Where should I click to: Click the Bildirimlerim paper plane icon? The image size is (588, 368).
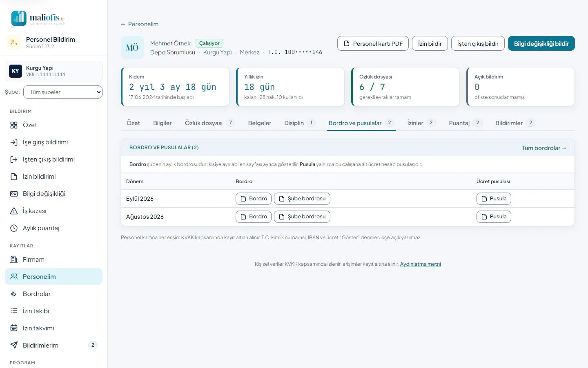[x=14, y=346]
